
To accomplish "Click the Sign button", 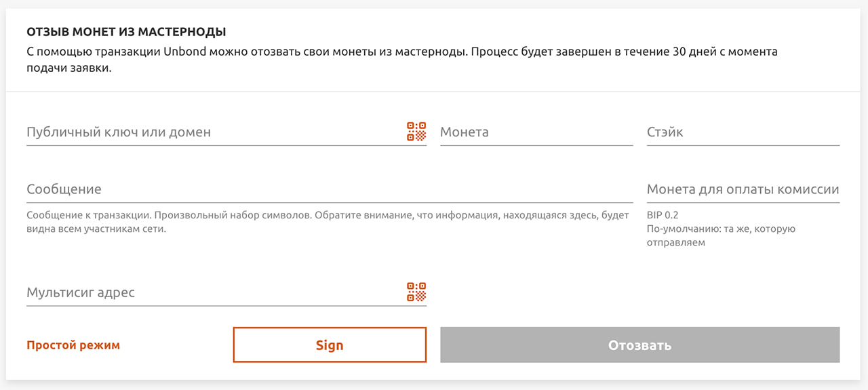I will [330, 345].
